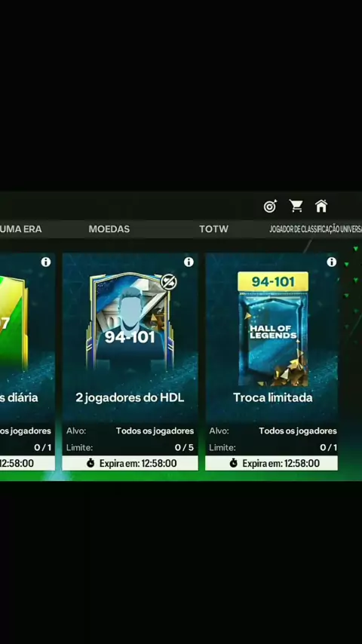Go to the home screen icon
This screenshot has height=644, width=362.
pyautogui.click(x=321, y=206)
